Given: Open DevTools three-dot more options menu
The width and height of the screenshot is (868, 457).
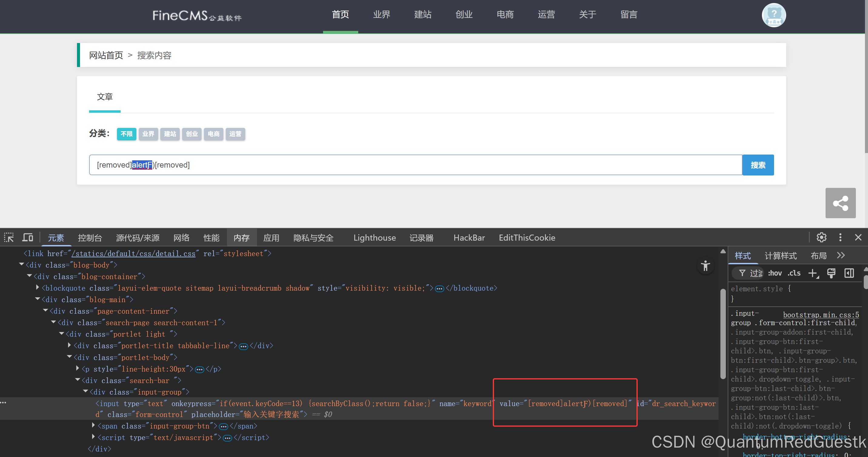Looking at the screenshot, I should tap(840, 238).
